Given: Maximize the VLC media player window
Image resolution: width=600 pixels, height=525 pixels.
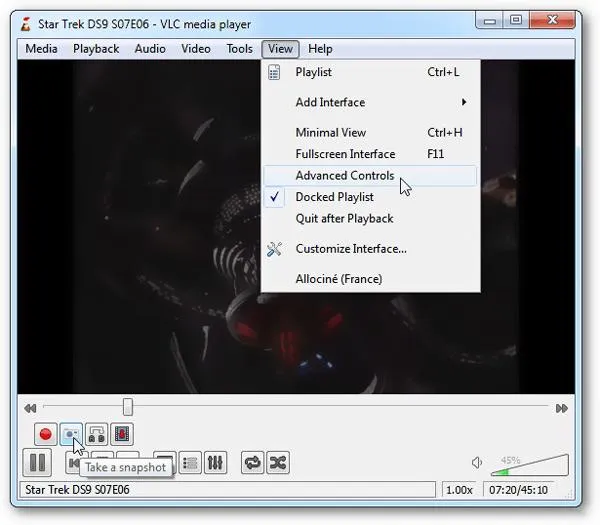Looking at the screenshot, I should 516,20.
